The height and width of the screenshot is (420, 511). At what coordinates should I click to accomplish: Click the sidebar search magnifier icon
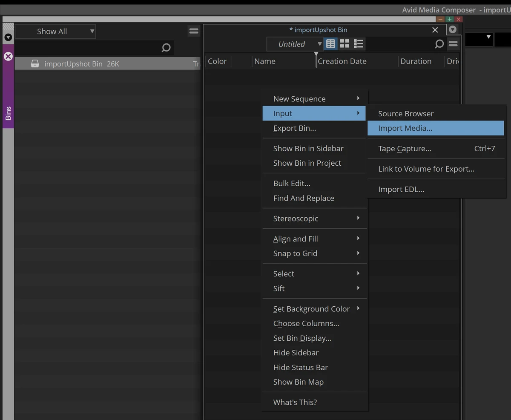click(x=166, y=48)
